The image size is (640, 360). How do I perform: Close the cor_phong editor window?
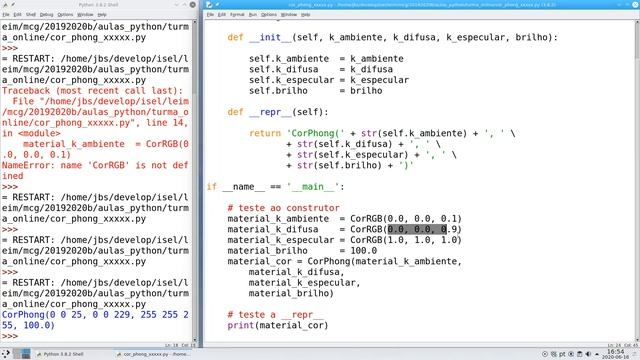point(635,4)
